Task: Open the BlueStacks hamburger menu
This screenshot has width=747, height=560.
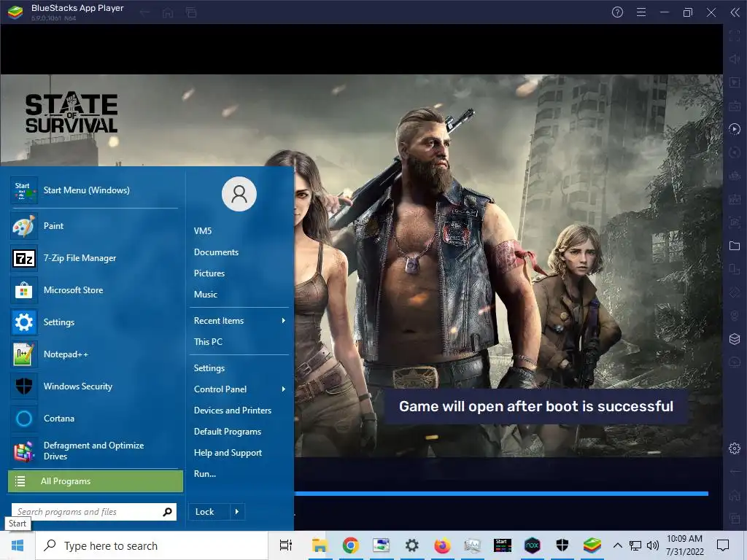Action: click(x=641, y=12)
